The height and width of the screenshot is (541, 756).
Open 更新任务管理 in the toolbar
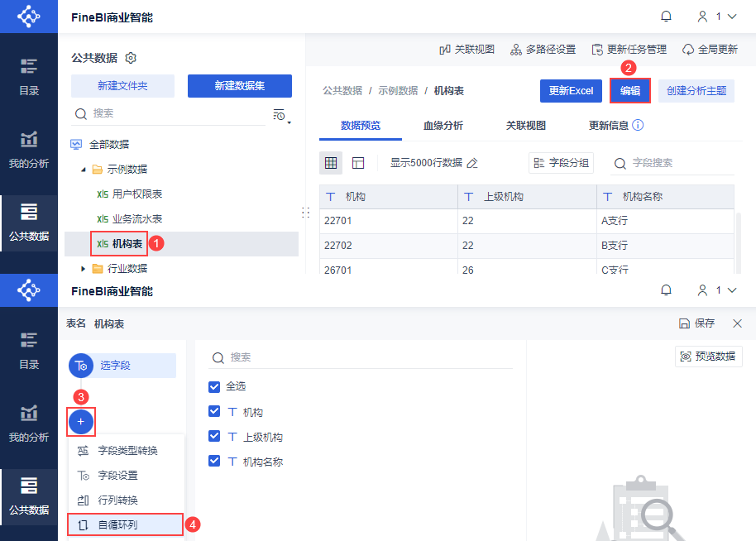tap(629, 49)
